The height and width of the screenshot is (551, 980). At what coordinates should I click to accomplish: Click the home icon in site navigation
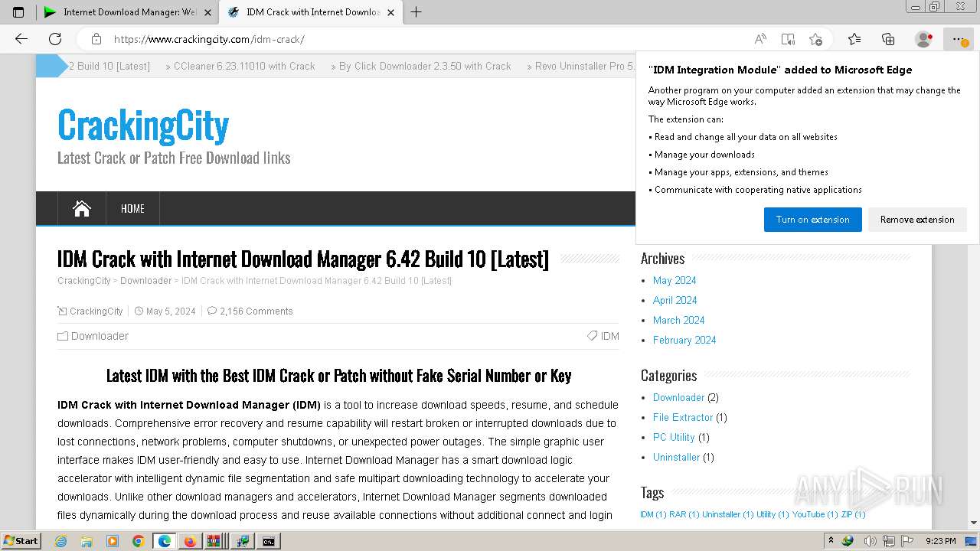pos(82,208)
